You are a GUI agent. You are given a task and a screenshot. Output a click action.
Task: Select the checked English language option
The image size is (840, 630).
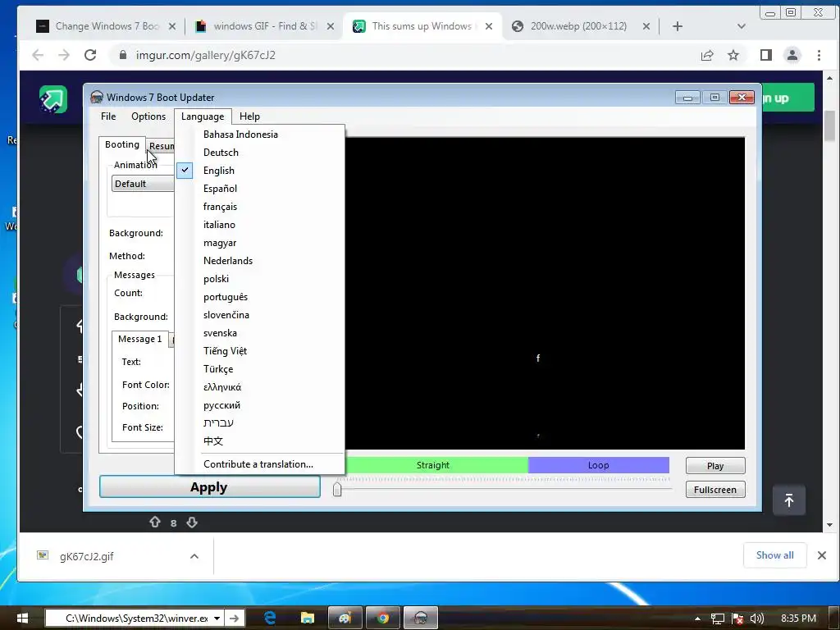[260, 171]
